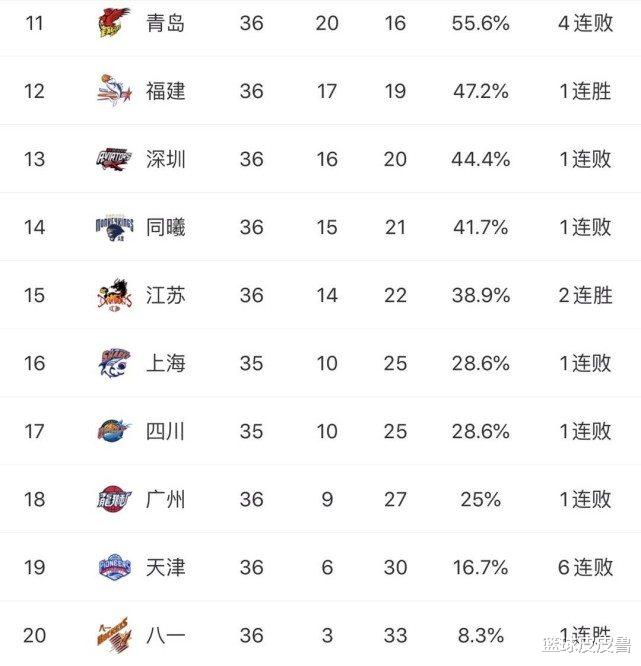
Task: Click the 福建 team name
Action: coord(165,91)
